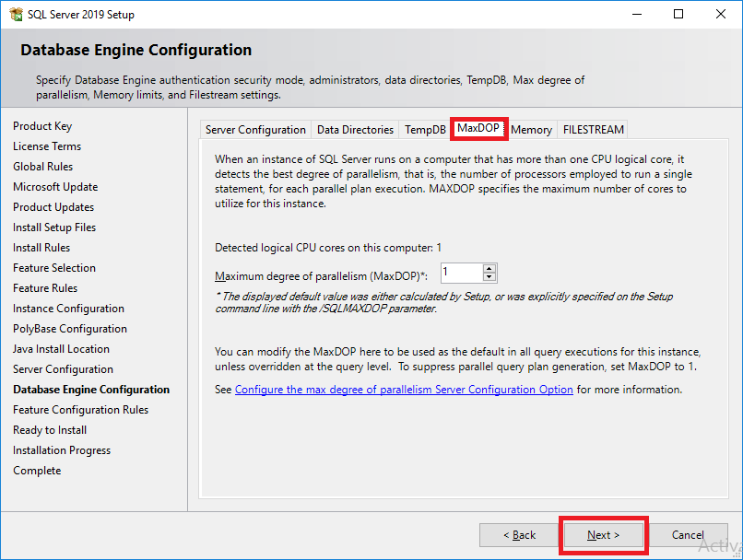Cancel the SQL Server setup

tap(688, 535)
